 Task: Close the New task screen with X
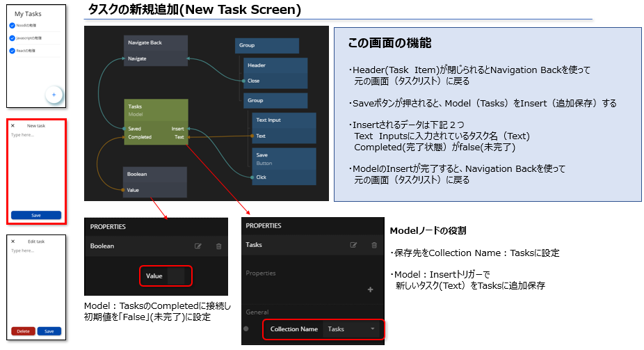pos(13,126)
